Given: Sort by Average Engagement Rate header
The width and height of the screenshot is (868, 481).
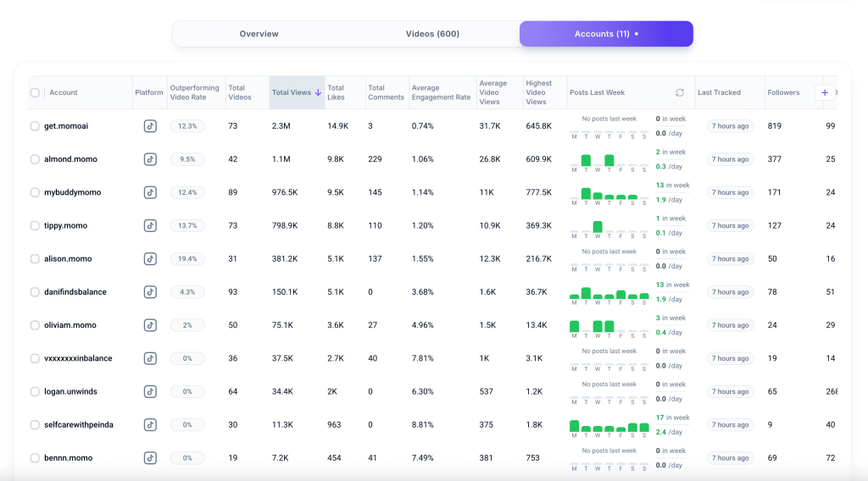Looking at the screenshot, I should click(440, 92).
